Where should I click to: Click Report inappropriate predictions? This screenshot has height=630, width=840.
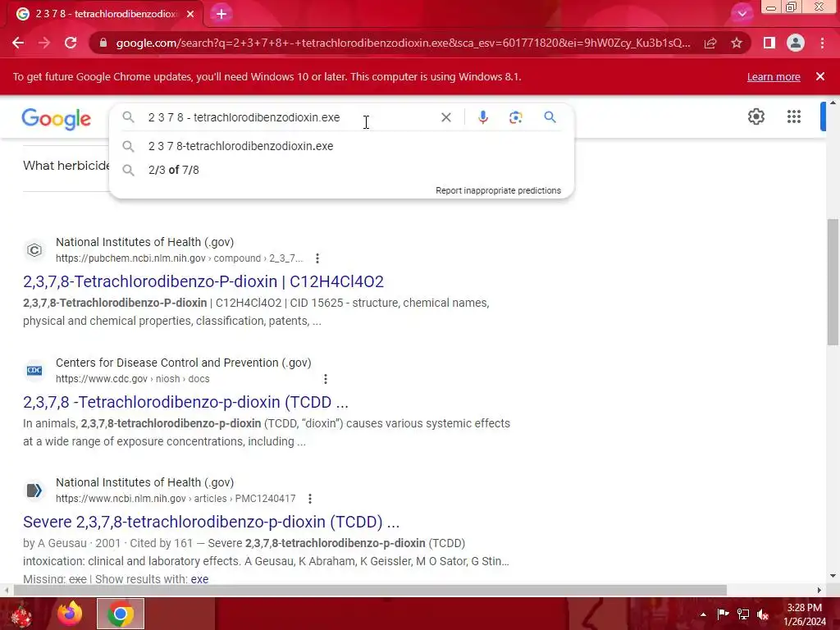(x=498, y=190)
